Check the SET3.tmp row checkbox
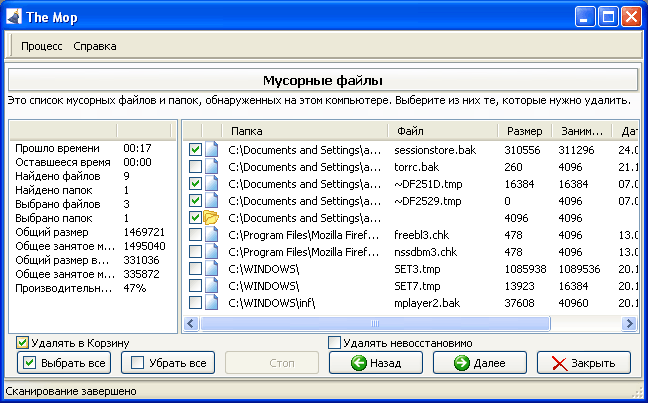 coord(195,269)
